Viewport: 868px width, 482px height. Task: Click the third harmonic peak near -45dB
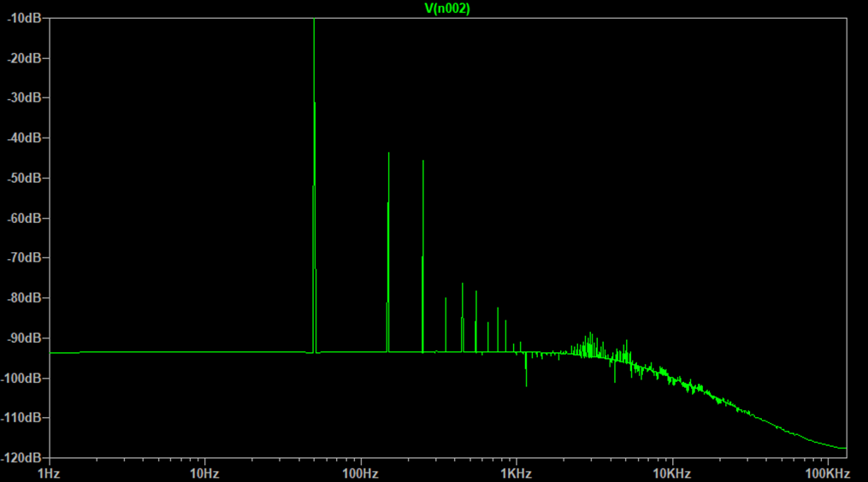tap(422, 162)
